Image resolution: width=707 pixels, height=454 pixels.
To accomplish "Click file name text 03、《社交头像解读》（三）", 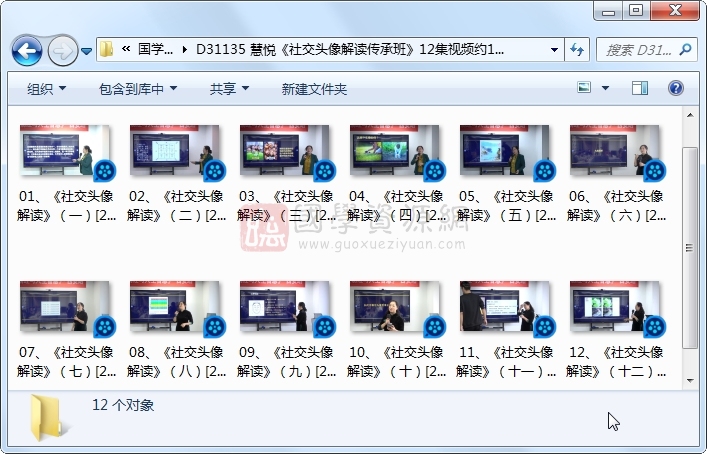I will pos(286,206).
